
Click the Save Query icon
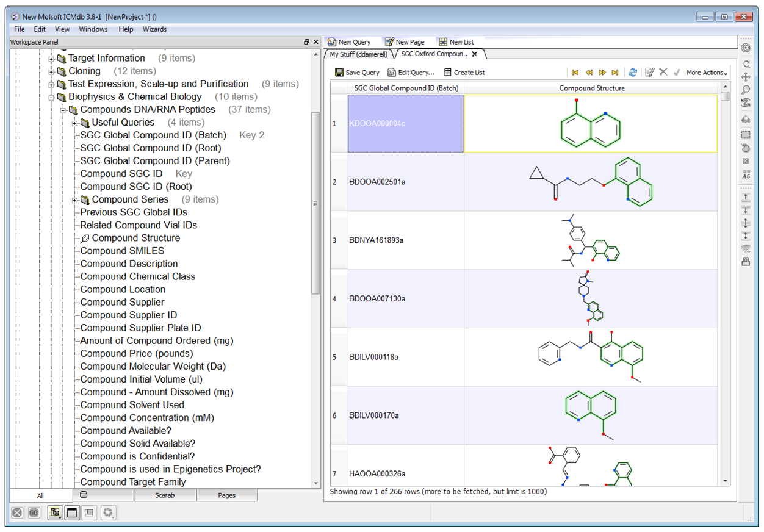tap(339, 73)
